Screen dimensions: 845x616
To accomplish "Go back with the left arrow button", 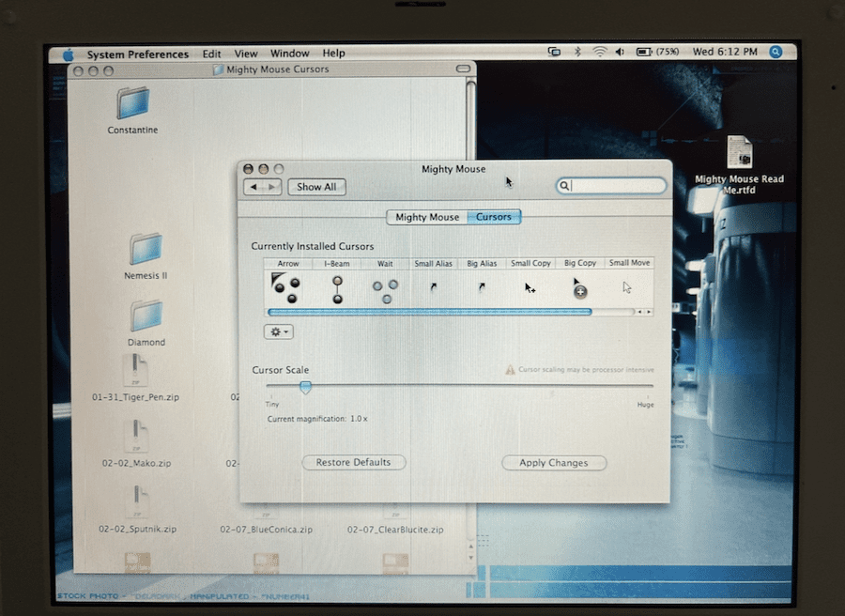I will point(253,187).
